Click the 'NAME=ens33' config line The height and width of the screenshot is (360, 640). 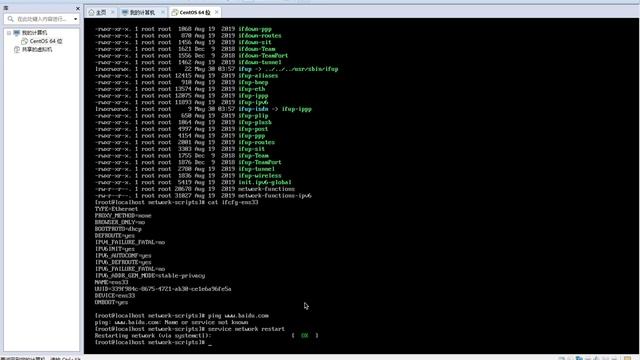111,282
